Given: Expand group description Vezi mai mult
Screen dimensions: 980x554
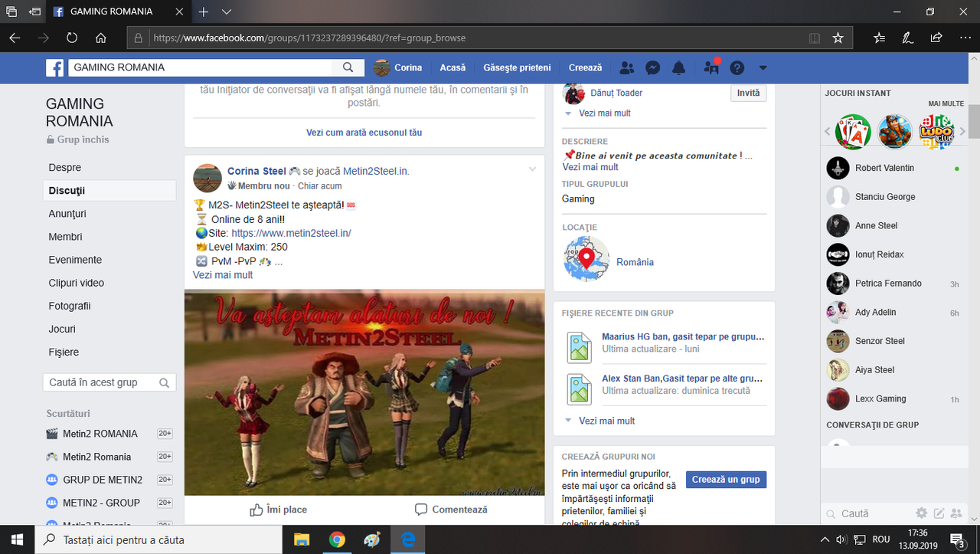Looking at the screenshot, I should click(590, 167).
